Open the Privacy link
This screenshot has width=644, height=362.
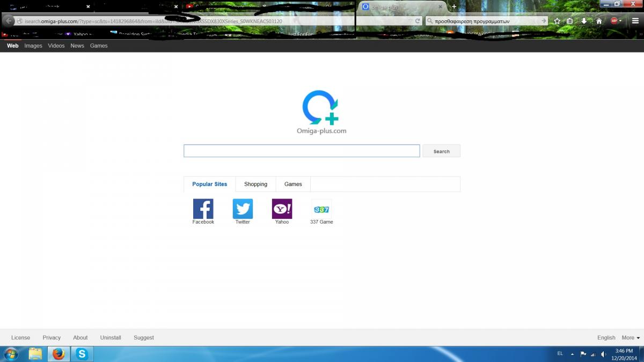coord(52,337)
